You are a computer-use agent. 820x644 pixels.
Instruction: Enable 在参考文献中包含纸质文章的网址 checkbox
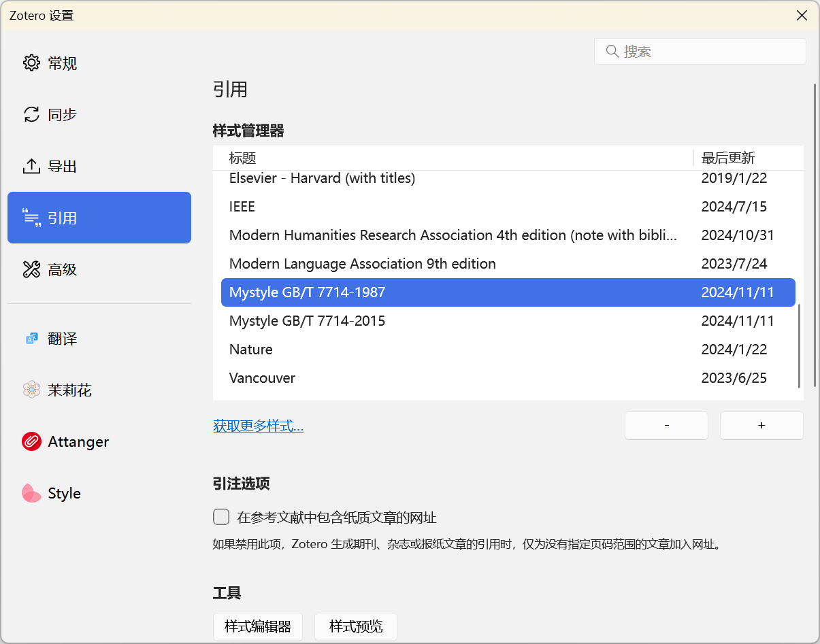[221, 518]
